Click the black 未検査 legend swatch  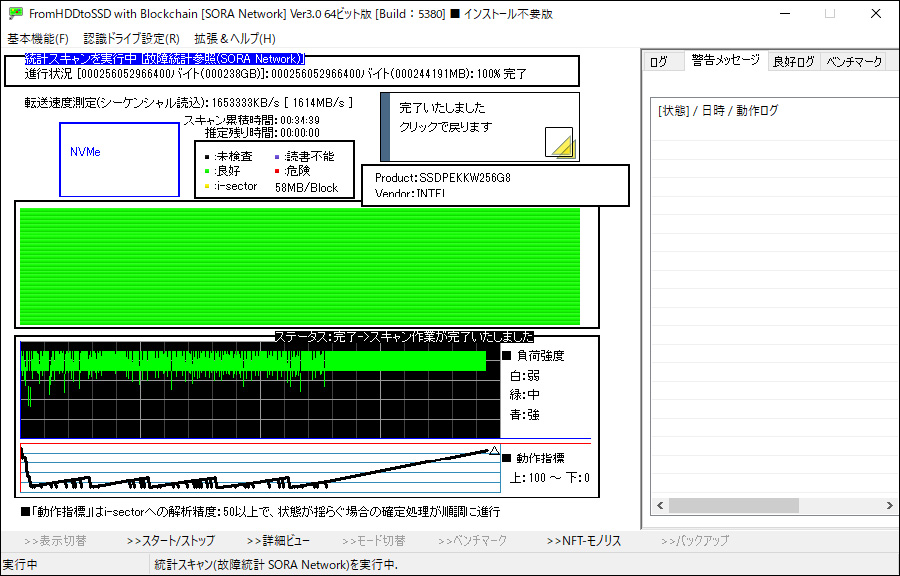click(x=207, y=156)
